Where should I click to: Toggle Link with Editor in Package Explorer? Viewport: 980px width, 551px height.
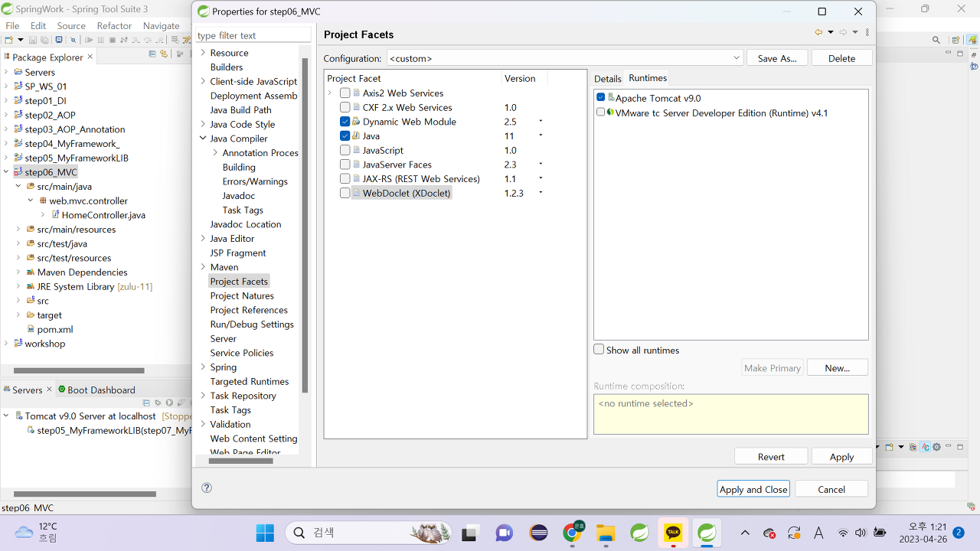(164, 54)
